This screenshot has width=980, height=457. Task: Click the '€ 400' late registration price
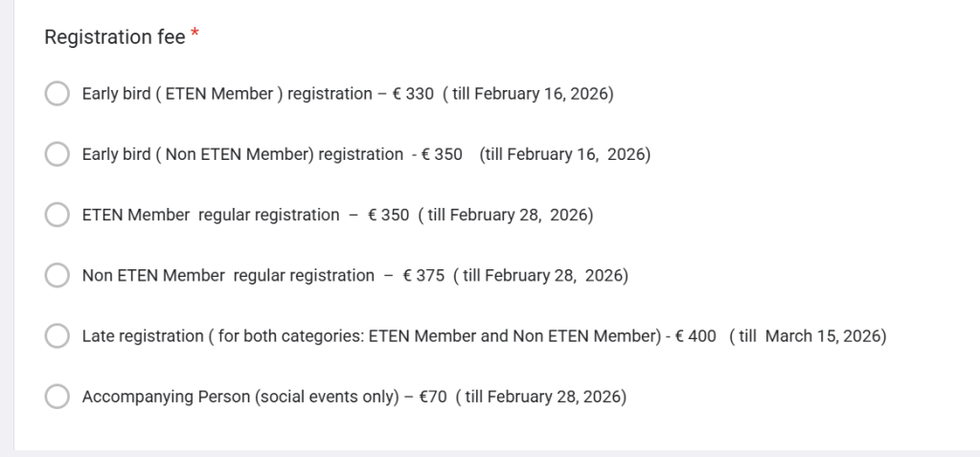695,336
